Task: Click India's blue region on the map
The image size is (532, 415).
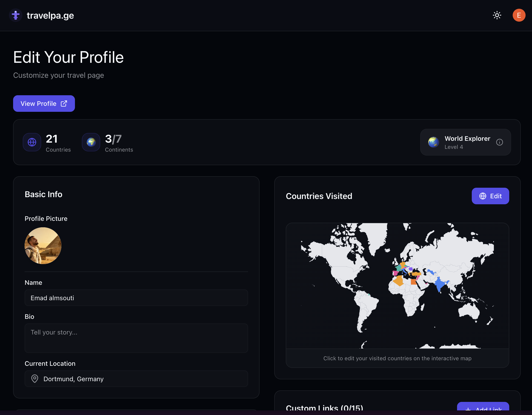Action: click(439, 284)
